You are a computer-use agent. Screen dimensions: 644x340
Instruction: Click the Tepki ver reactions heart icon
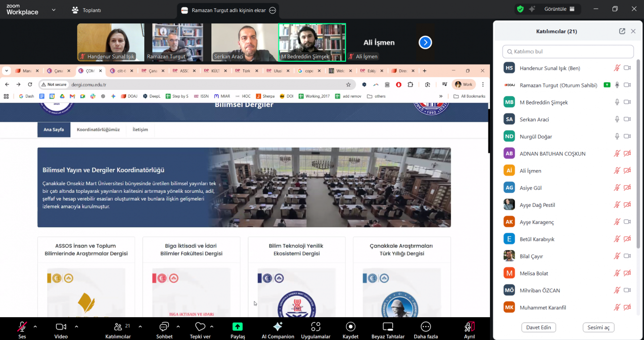pos(200,326)
